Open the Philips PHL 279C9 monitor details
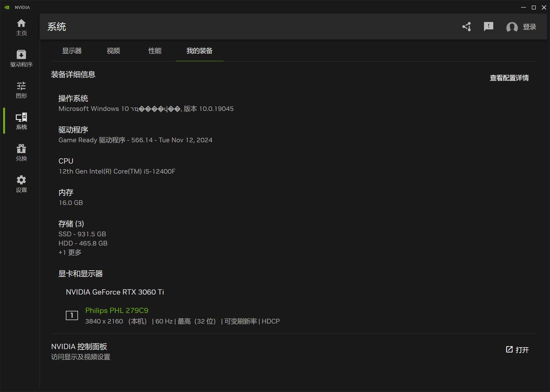Screen dimensions: 550x392 117,311
